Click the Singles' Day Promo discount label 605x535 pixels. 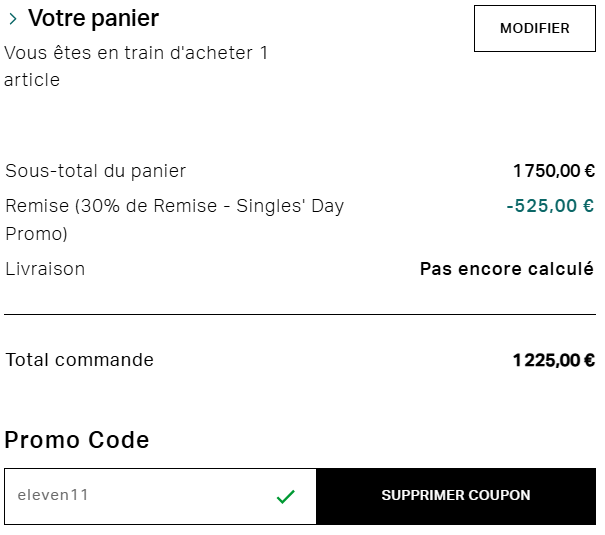[x=174, y=206]
